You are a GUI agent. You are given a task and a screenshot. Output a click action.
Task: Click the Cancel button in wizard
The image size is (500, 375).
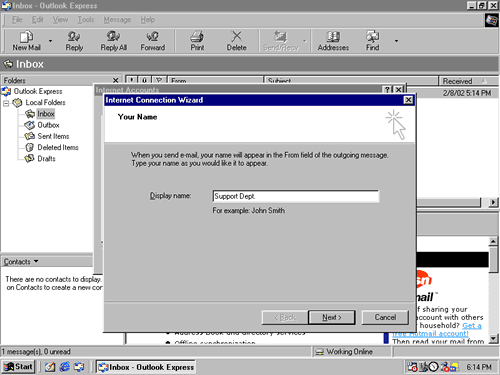385,317
